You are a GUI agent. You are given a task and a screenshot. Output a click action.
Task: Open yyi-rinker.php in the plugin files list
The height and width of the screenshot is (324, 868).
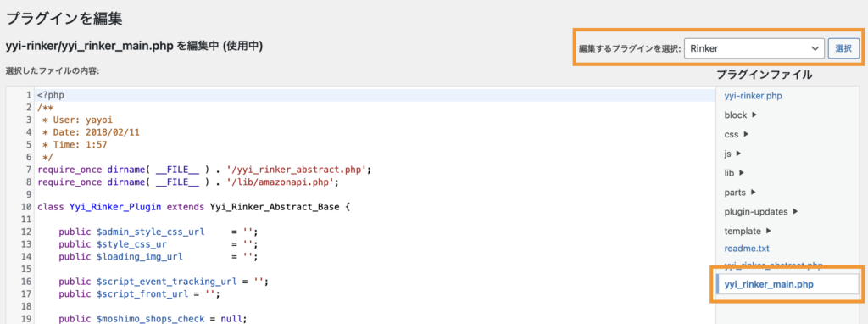point(753,96)
